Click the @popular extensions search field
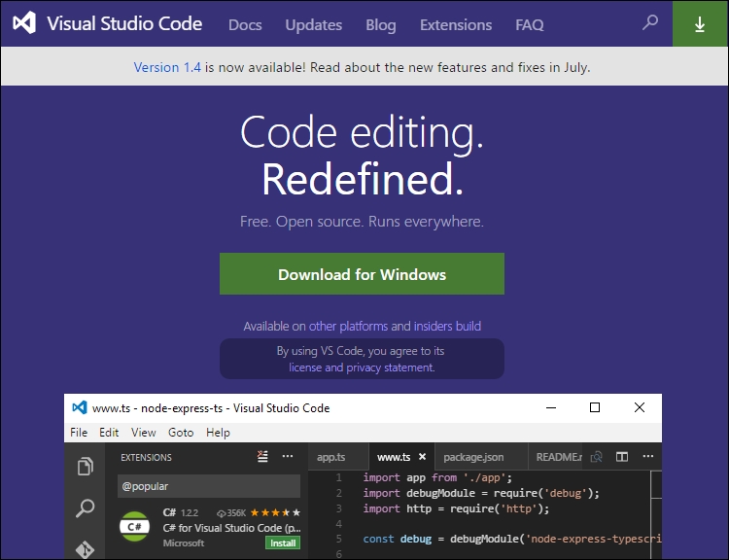Screen dimensions: 729x560 click(209, 486)
